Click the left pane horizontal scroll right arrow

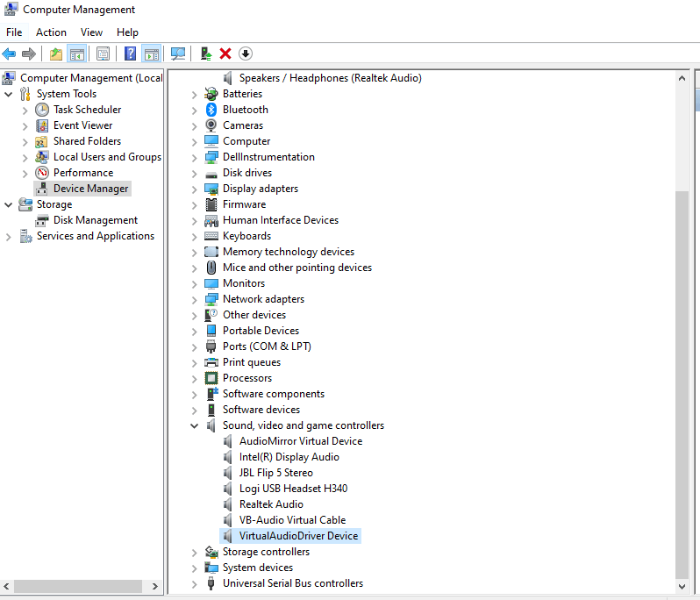[155, 586]
